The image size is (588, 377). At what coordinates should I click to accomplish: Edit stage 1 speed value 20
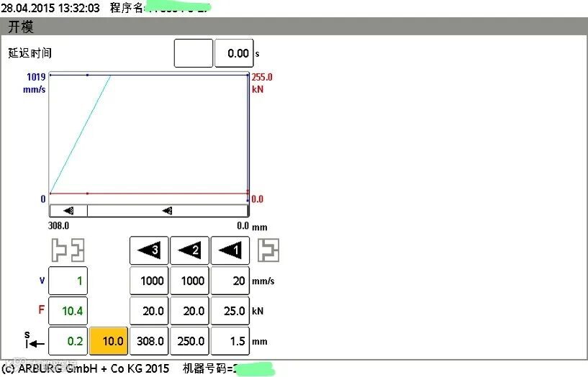[x=230, y=281]
